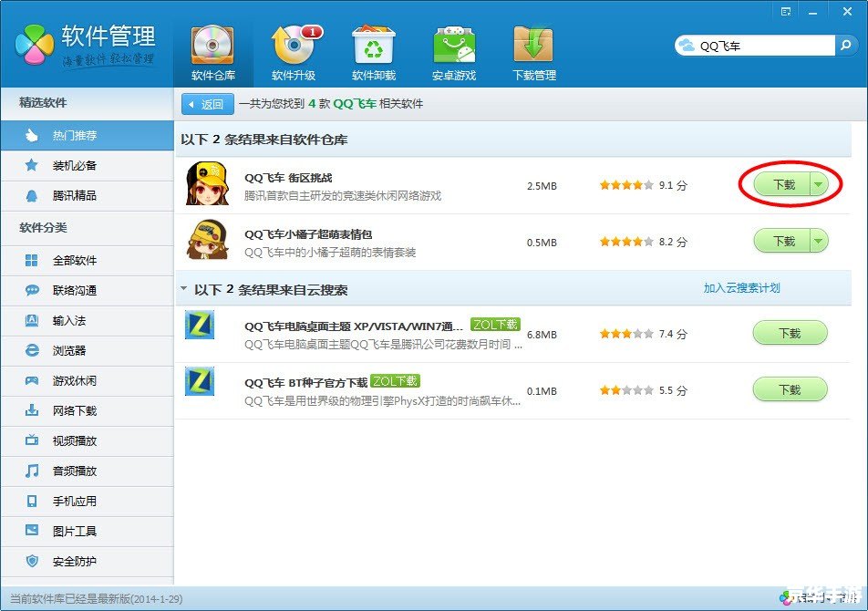Open the 软件卸载 uninstall recycle icon
This screenshot has width=868, height=611.
374,46
